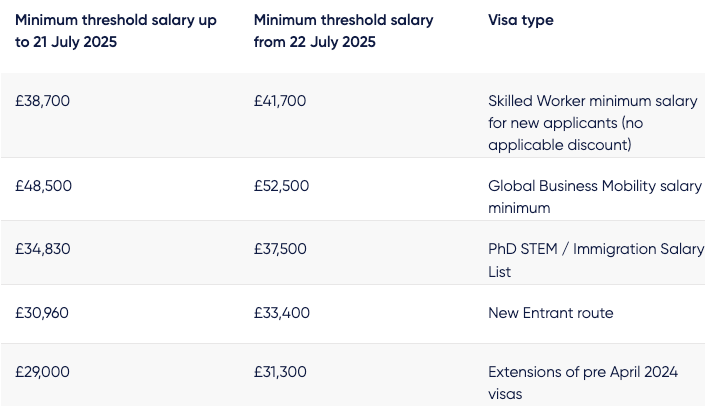This screenshot has width=708, height=409.
Task: Click the Extensions of pre April 2024 visas text
Action: tap(583, 383)
